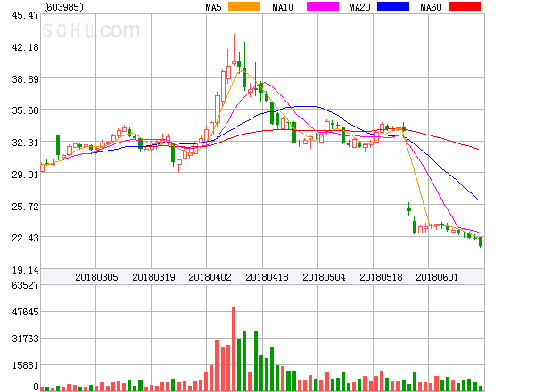This screenshot has height=392, width=535.
Task: Click the 20180319 date label
Action: click(153, 277)
